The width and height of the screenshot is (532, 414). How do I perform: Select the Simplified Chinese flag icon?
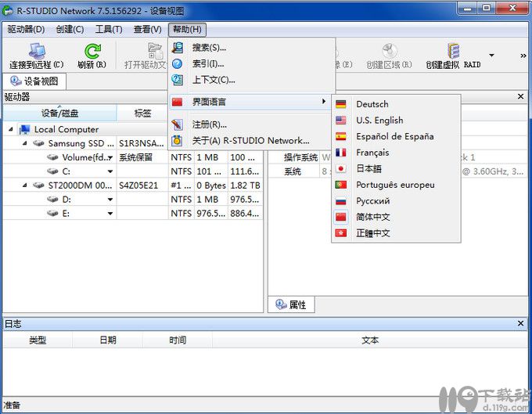pyautogui.click(x=341, y=217)
